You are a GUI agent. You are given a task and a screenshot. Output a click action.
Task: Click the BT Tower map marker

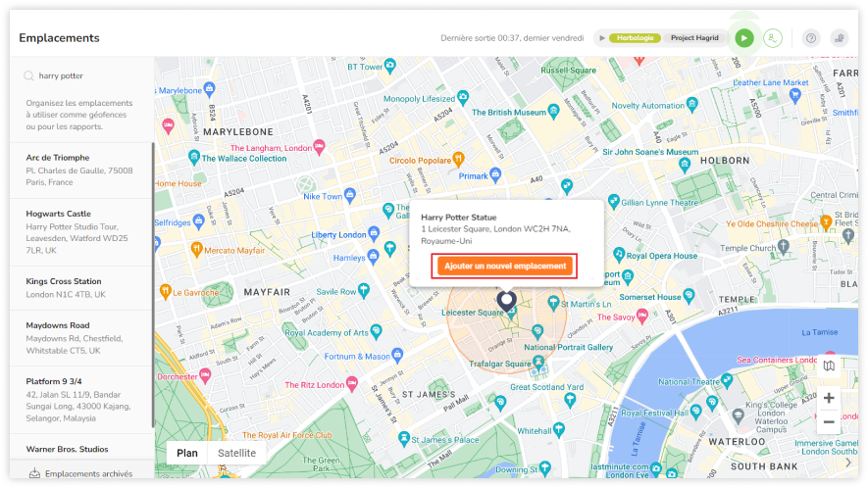(x=389, y=66)
